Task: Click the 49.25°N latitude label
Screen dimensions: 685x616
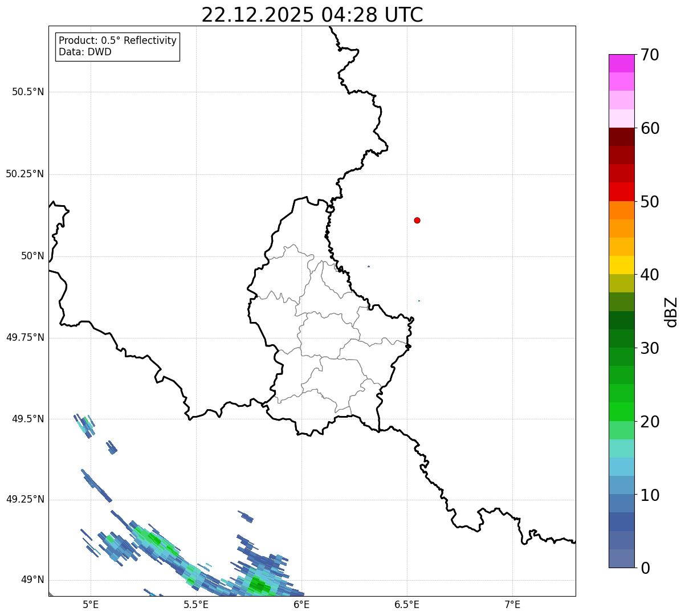Action: pyautogui.click(x=25, y=500)
